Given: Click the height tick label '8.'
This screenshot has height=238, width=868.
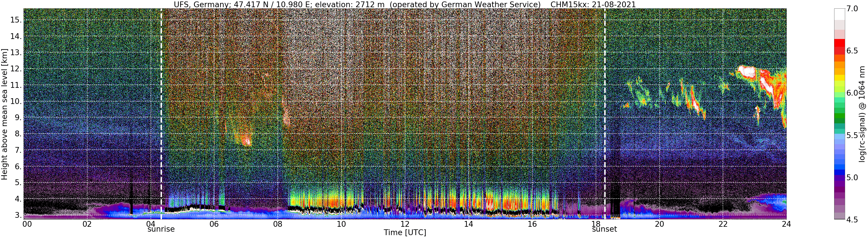Looking at the screenshot, I should click(18, 134).
